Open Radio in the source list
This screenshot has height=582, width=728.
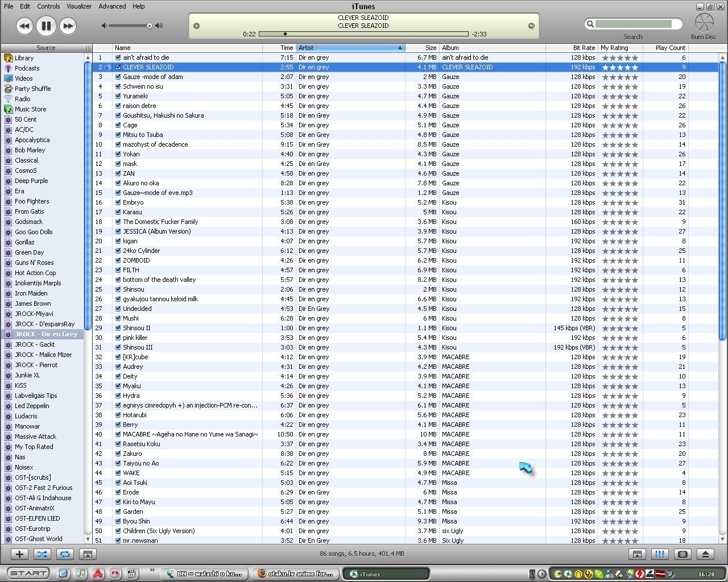(22, 99)
